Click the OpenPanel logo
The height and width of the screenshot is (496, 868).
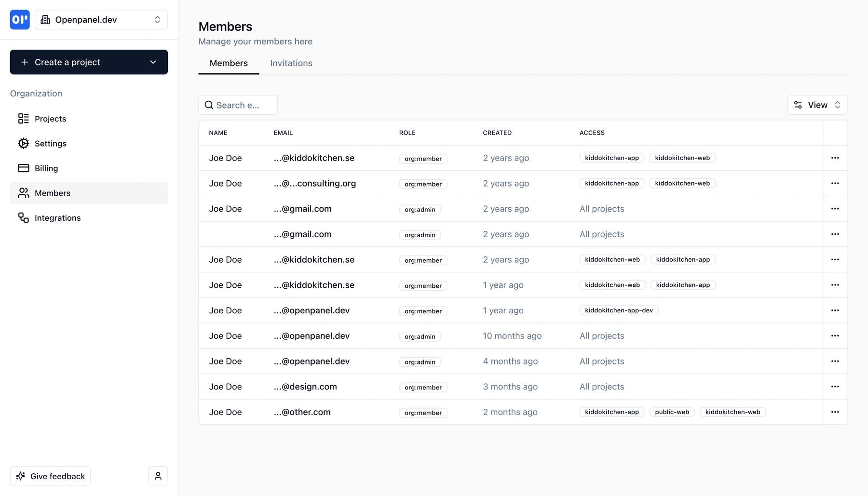pyautogui.click(x=19, y=20)
